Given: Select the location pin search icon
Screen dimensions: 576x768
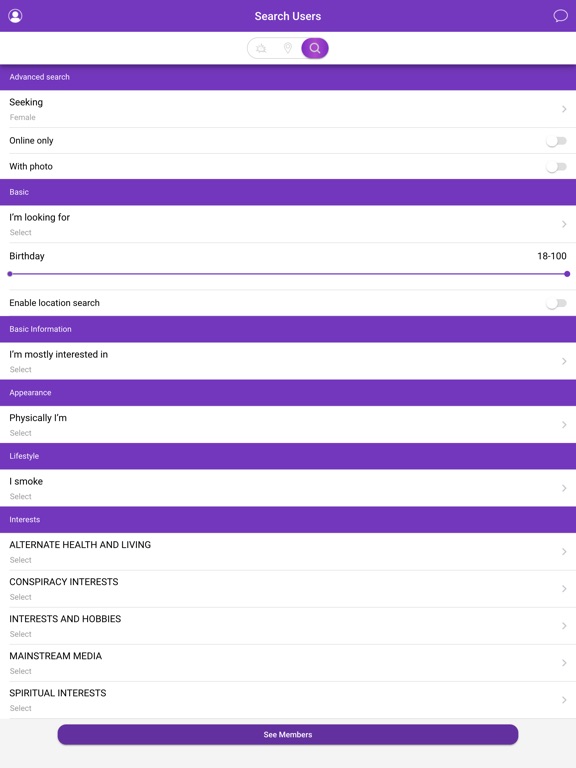Looking at the screenshot, I should point(288,48).
